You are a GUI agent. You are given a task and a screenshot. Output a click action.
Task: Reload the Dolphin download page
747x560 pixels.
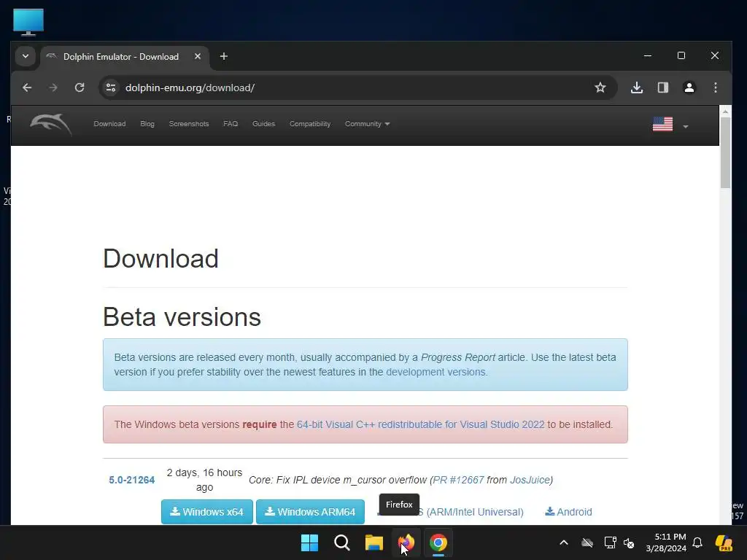(x=80, y=87)
